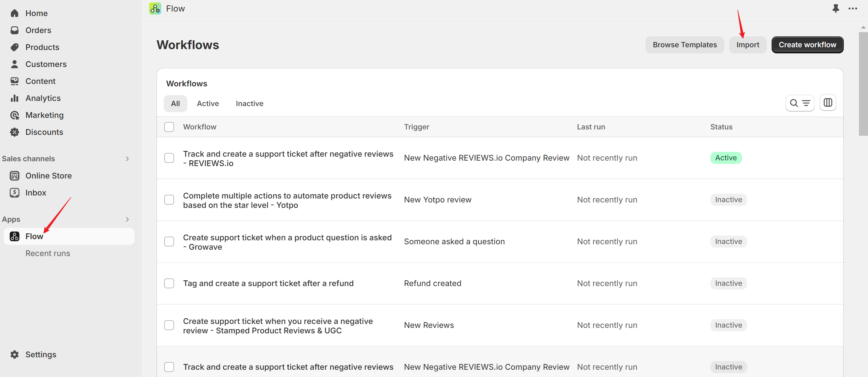
Task: Open Tag and create support ticket after refund
Action: (x=268, y=283)
